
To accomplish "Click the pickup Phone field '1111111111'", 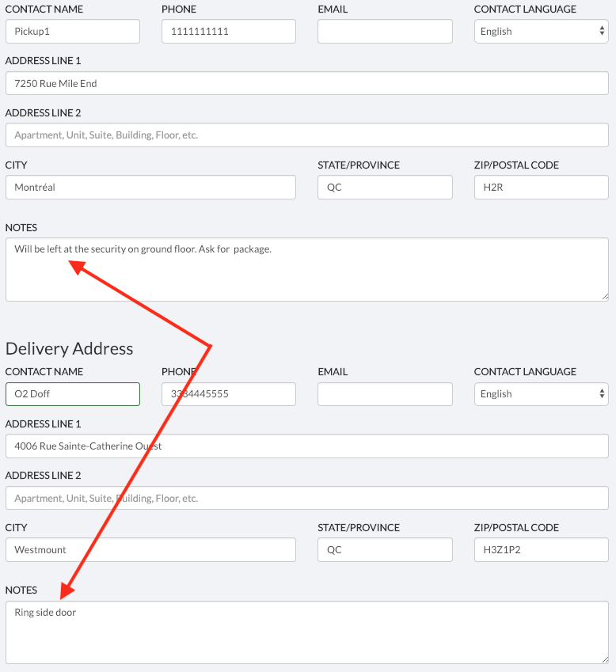I will 229,32.
